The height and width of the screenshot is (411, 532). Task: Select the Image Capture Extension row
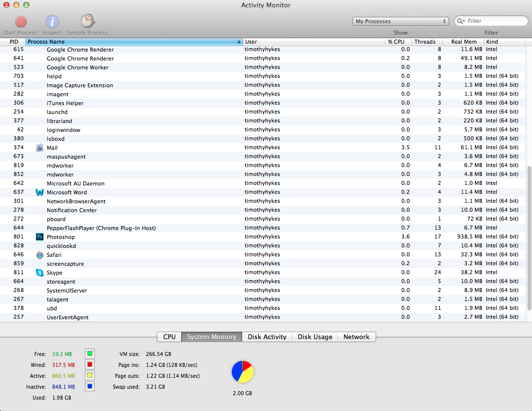point(263,85)
